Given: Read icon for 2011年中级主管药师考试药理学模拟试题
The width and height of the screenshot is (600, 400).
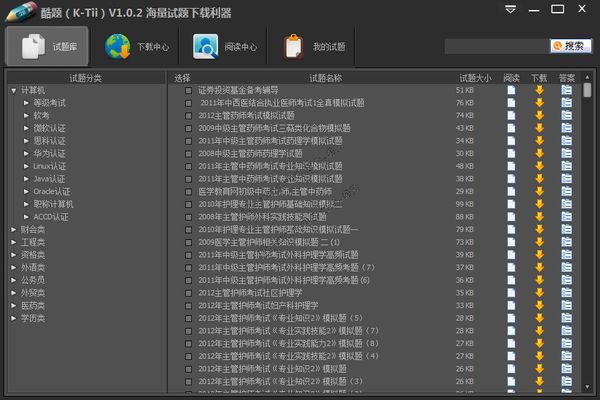Looking at the screenshot, I should [x=511, y=141].
